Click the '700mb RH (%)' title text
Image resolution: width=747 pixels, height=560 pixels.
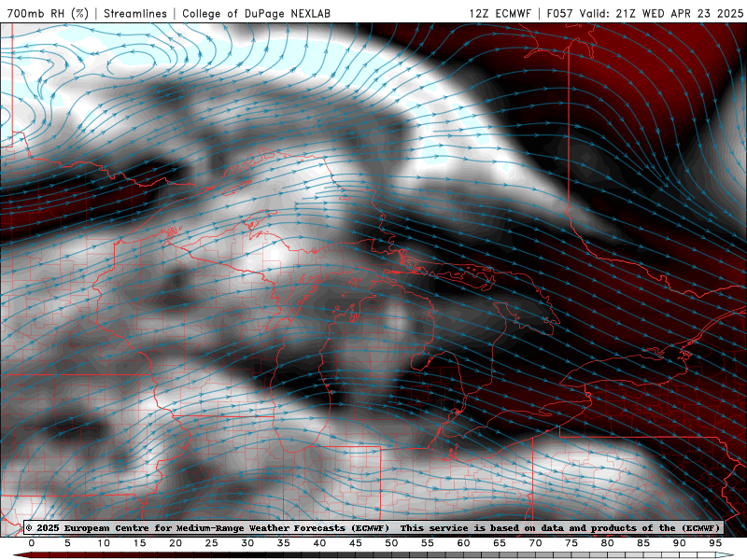pos(49,13)
